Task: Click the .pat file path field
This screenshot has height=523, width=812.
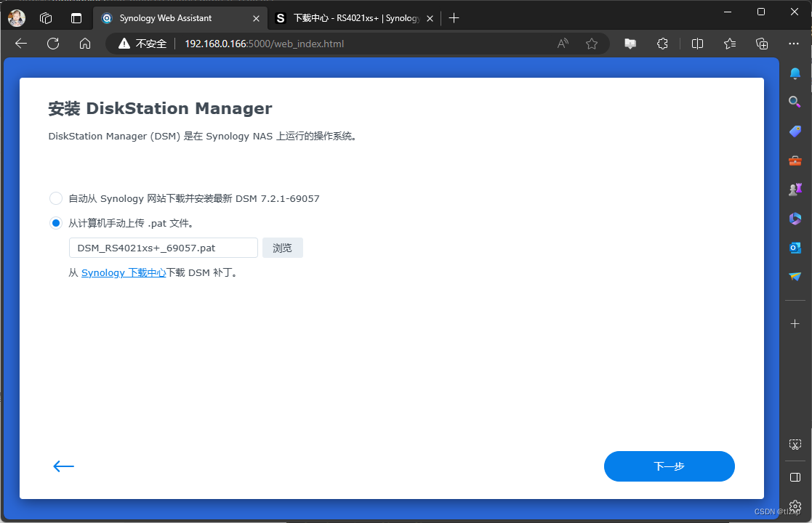Action: [x=163, y=248]
